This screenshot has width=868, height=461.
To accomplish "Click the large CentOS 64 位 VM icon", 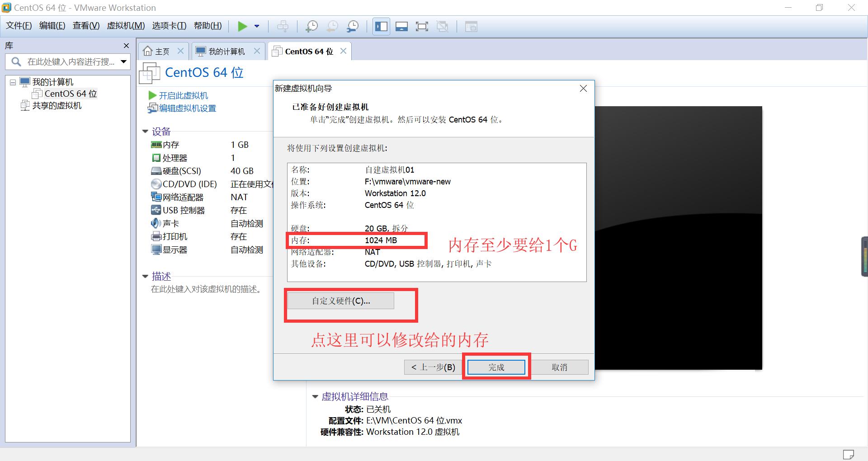I will tap(150, 73).
